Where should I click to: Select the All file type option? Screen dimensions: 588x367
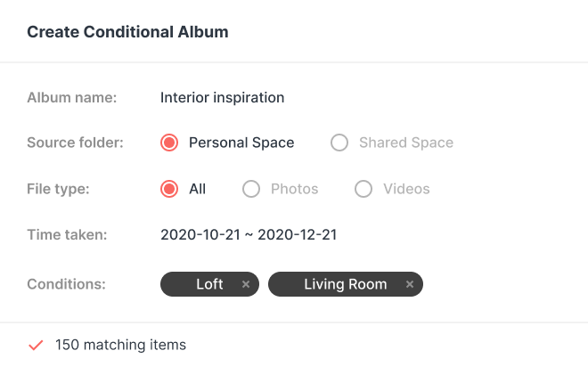tap(169, 189)
